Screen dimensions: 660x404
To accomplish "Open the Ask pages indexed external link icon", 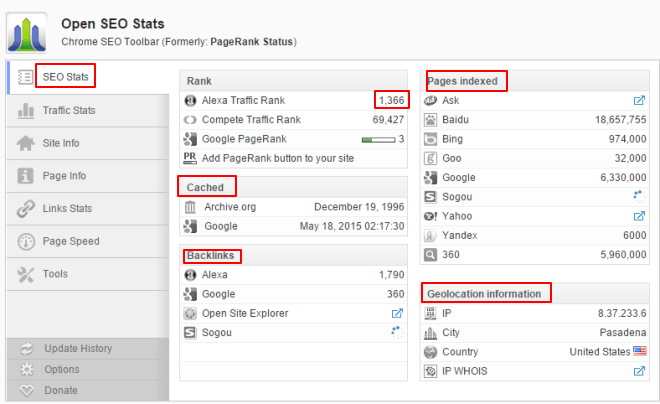I will click(639, 100).
